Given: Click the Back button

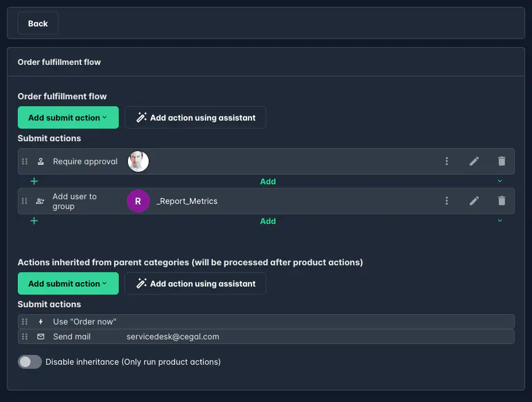Looking at the screenshot, I should pos(37,23).
